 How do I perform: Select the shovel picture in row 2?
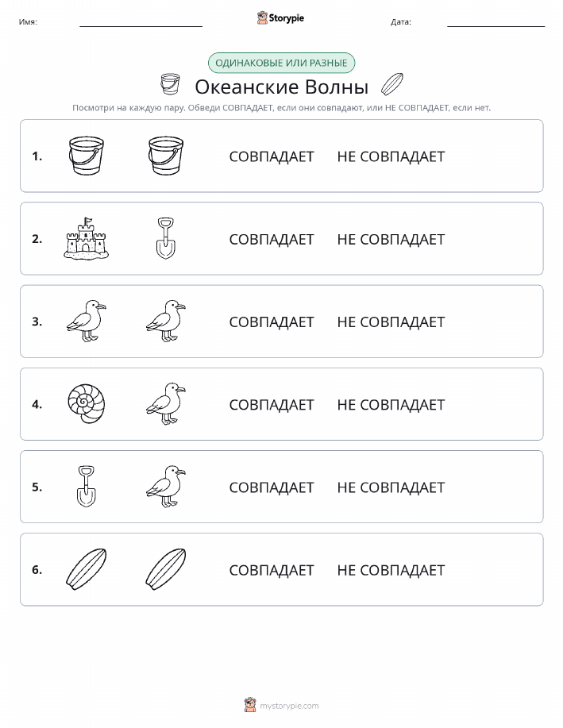(x=166, y=238)
